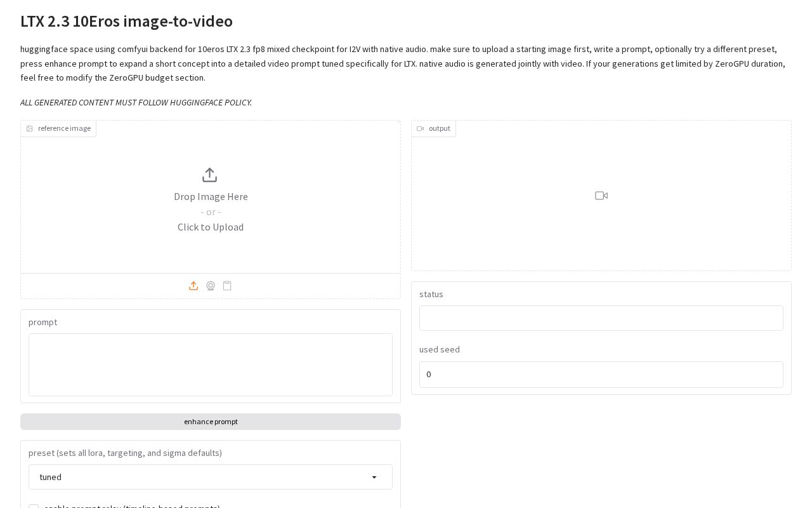
Task: Click the 'enhance prompt' button
Action: click(211, 422)
